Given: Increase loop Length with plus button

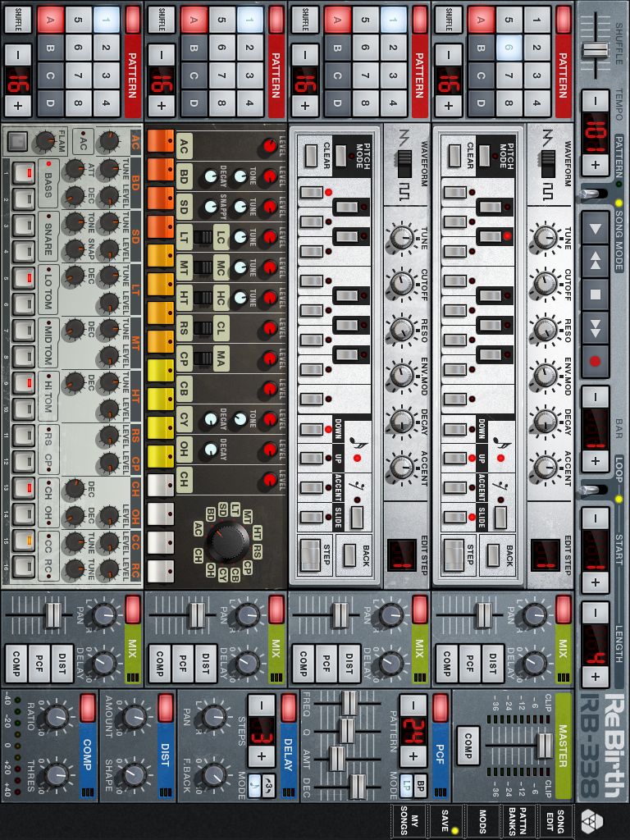Looking at the screenshot, I should pyautogui.click(x=596, y=676).
